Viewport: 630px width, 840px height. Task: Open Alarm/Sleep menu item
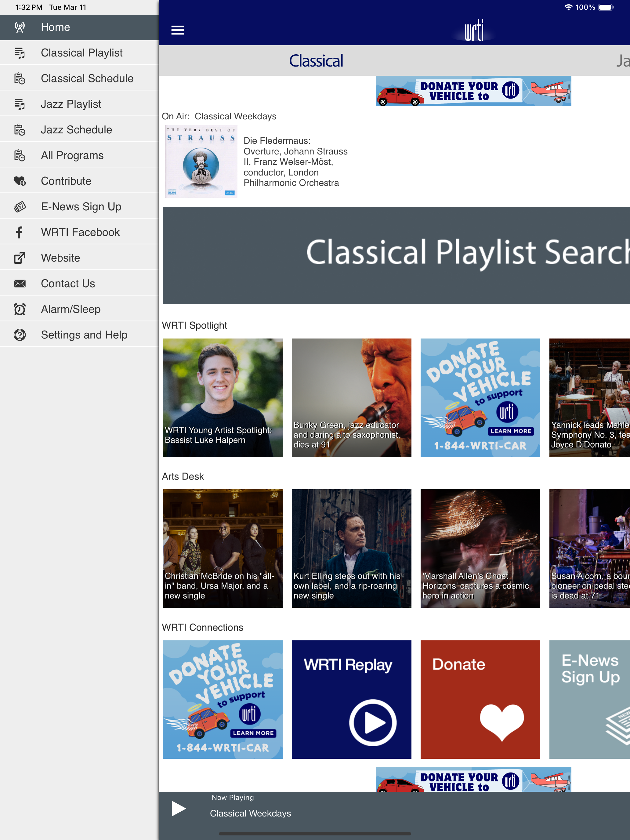point(79,309)
